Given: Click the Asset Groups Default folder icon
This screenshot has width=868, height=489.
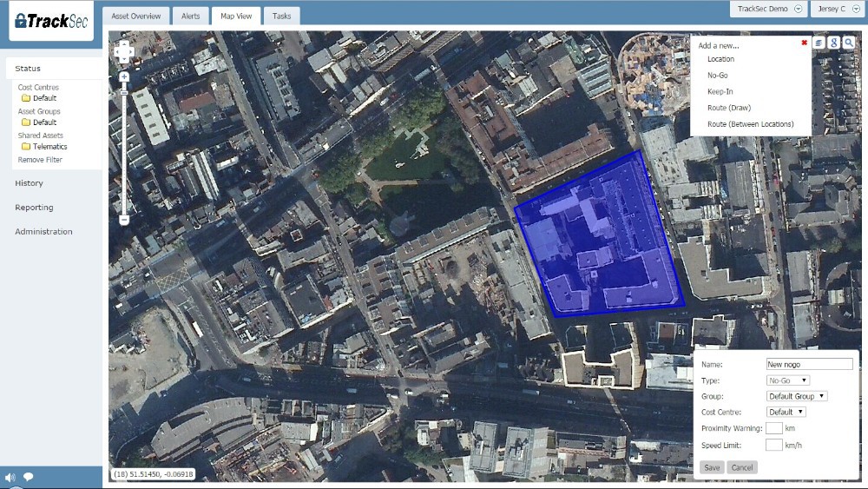Looking at the screenshot, I should point(25,122).
